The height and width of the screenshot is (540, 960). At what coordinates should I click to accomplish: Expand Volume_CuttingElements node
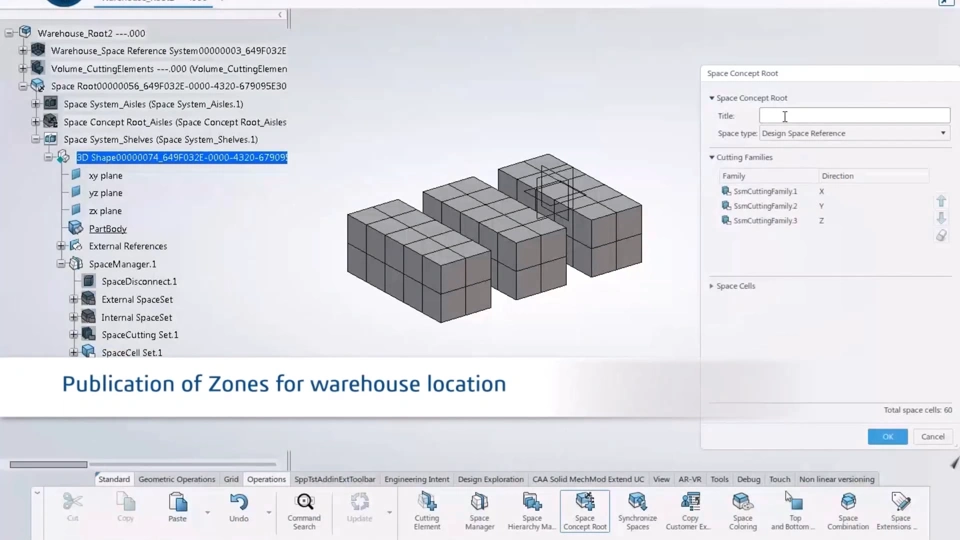pos(23,68)
